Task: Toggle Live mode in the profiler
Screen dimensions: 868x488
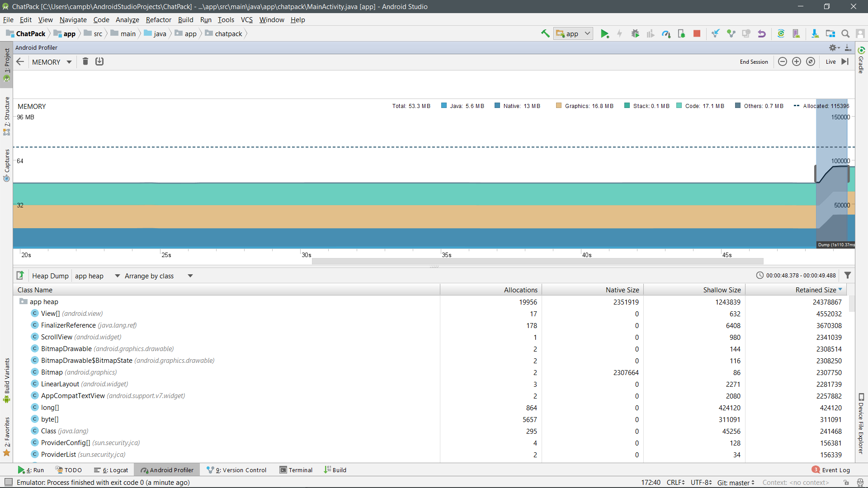Action: (830, 61)
